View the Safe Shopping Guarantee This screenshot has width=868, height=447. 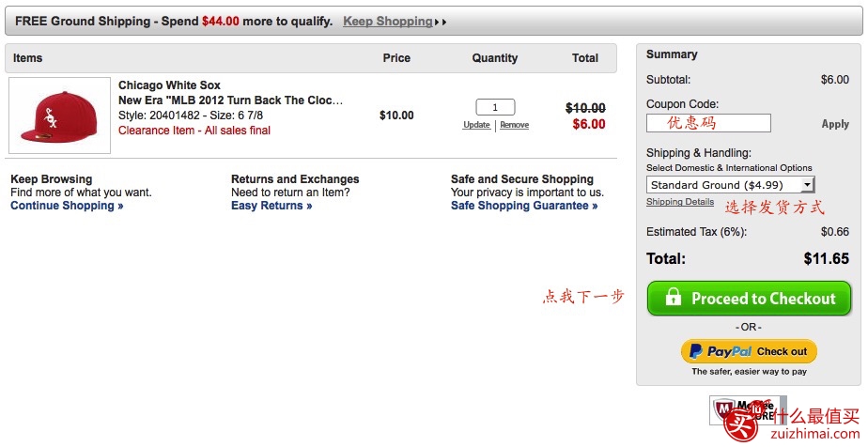click(524, 206)
